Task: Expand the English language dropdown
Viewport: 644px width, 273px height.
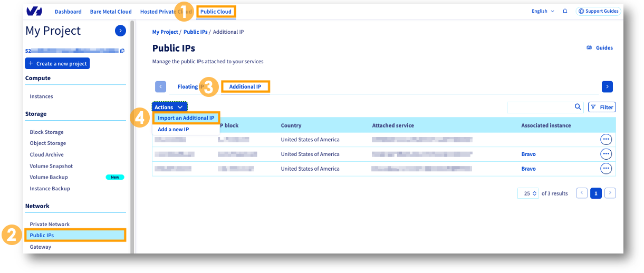Action: tap(543, 11)
